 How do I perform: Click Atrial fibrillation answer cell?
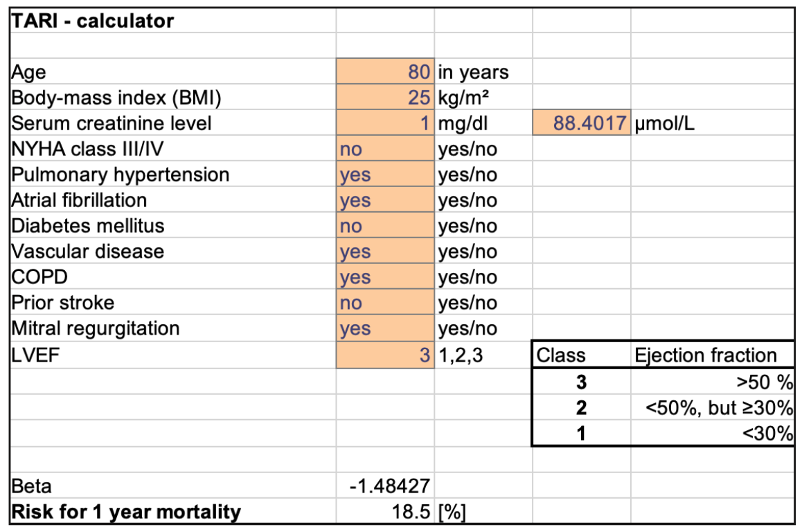(x=385, y=200)
